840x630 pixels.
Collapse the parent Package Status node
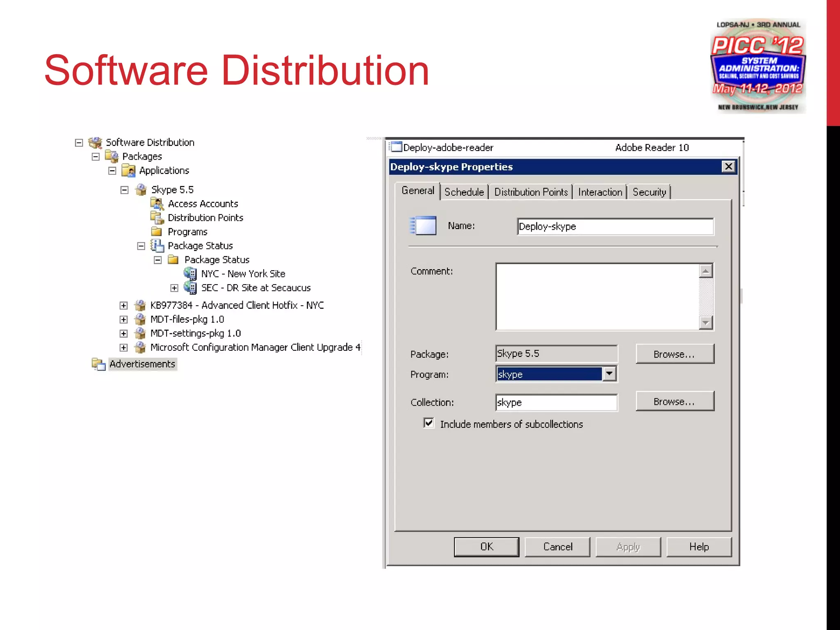tap(141, 246)
